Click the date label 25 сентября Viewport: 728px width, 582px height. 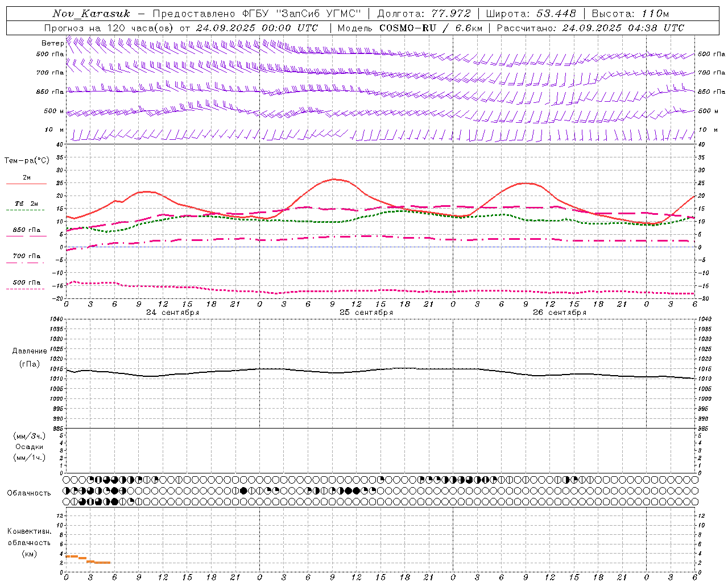pos(366,313)
